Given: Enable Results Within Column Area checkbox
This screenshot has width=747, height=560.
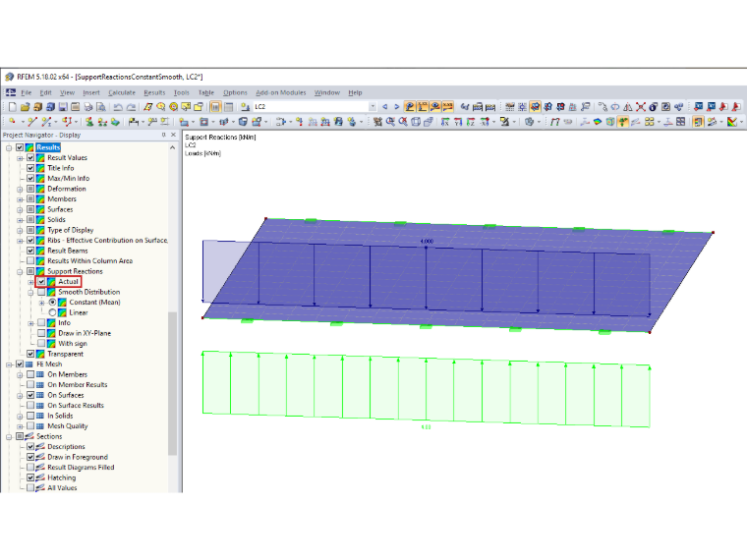Looking at the screenshot, I should pos(30,261).
